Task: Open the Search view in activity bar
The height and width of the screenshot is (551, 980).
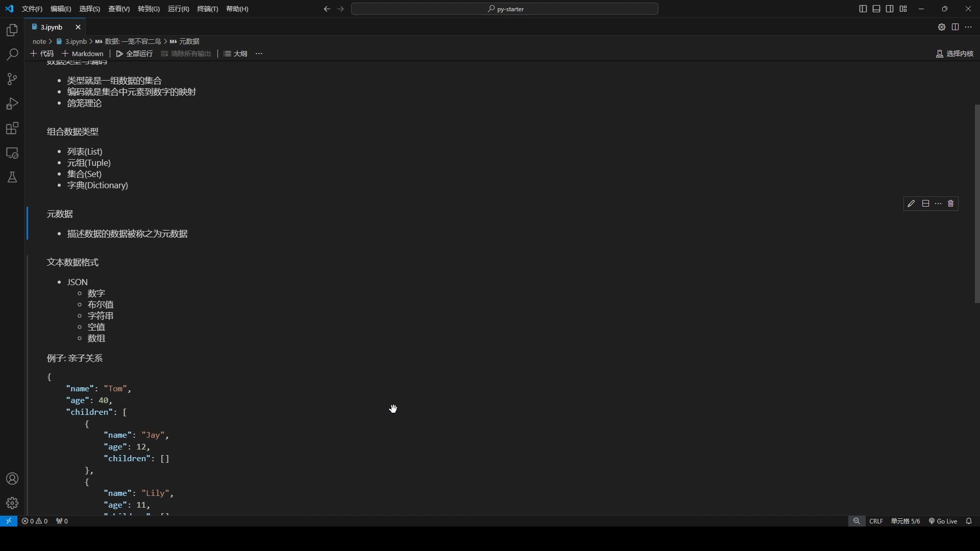Action: click(12, 55)
